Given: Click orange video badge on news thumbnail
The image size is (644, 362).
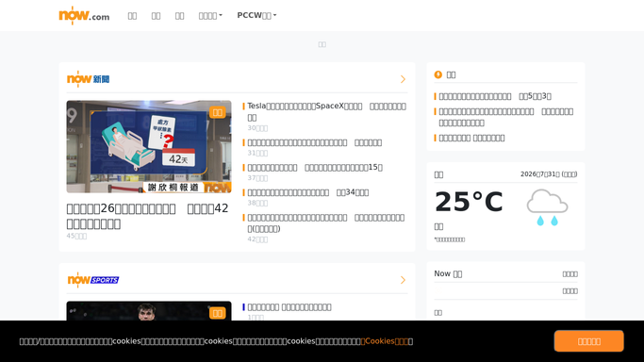Looking at the screenshot, I should (217, 112).
